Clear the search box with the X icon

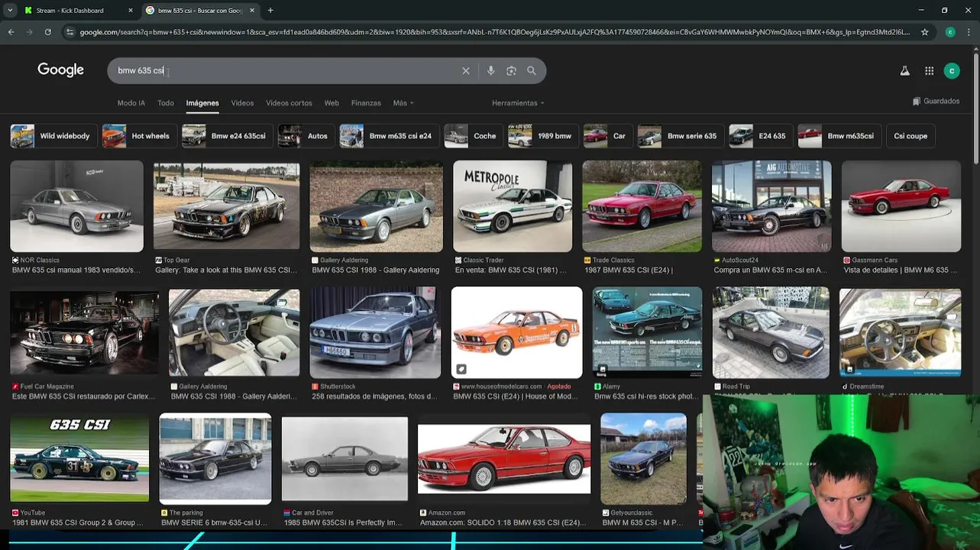pos(466,70)
